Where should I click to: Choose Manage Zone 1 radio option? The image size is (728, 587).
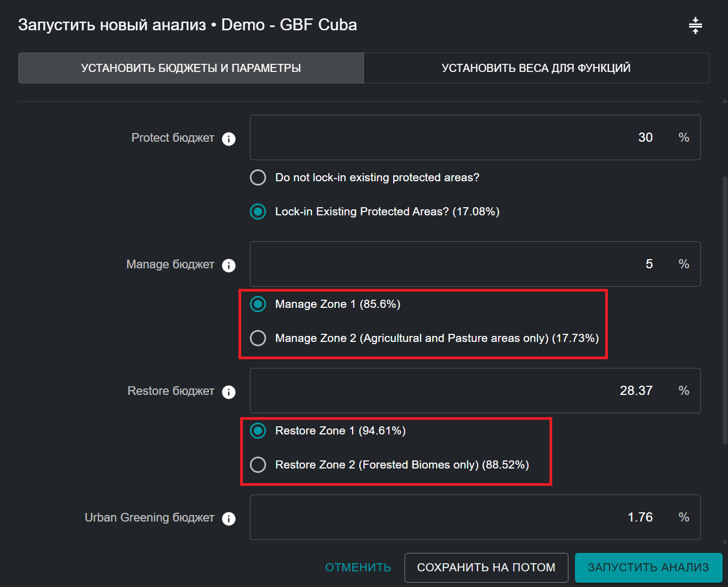258,304
